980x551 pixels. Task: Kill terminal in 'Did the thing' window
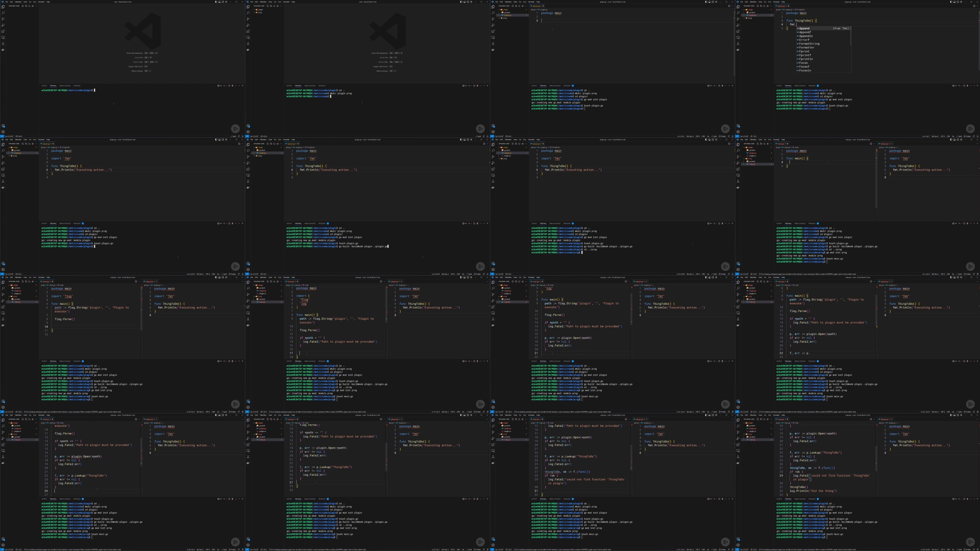click(x=968, y=499)
